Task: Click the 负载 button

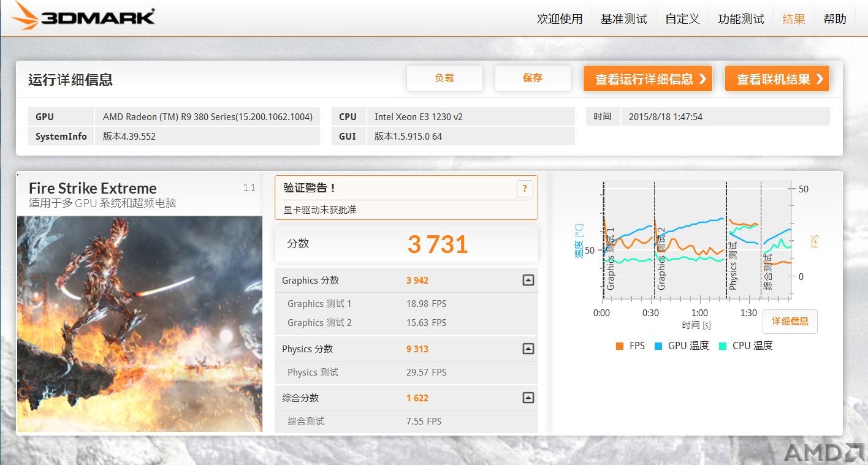Action: pyautogui.click(x=444, y=78)
